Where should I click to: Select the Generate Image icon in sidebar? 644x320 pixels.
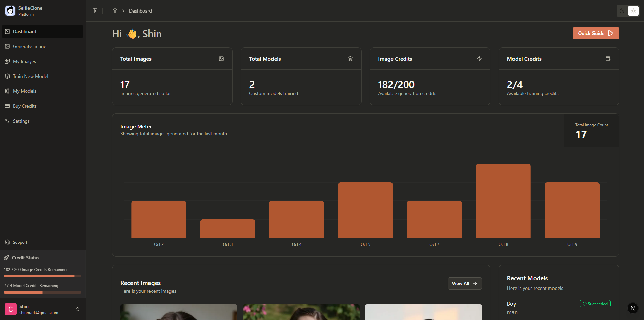click(7, 46)
